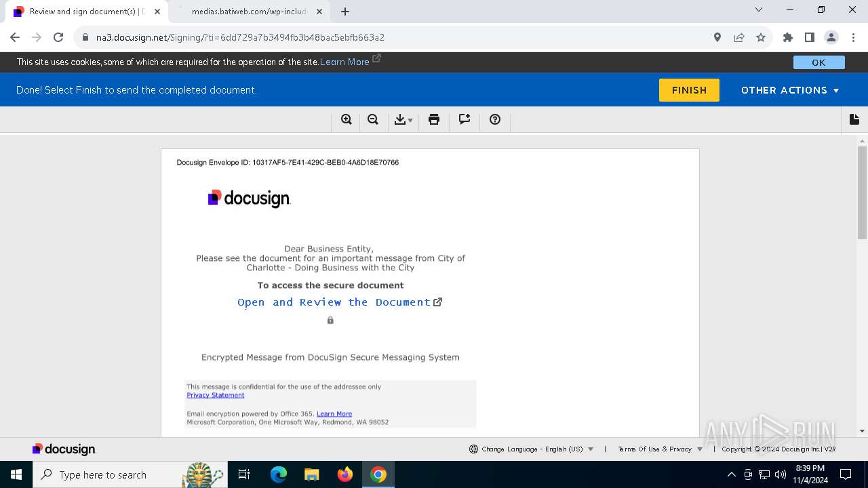
Task: Share this page icon
Action: point(739,37)
